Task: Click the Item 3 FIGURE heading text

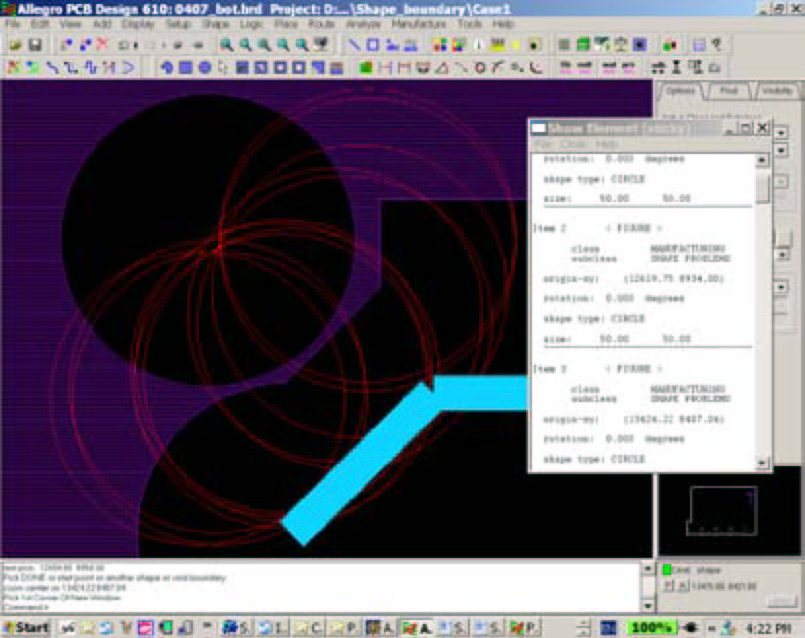Action: tap(599, 369)
